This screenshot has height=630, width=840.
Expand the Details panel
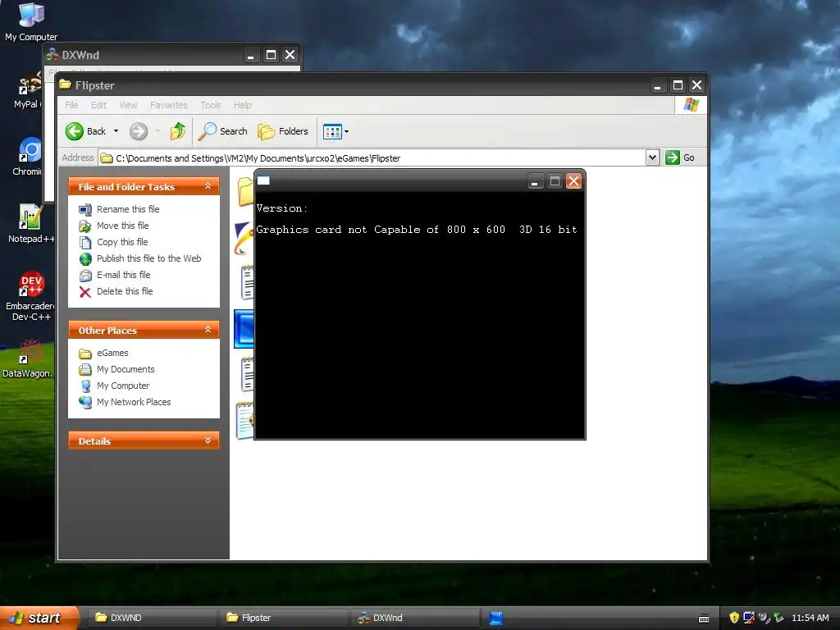(x=208, y=441)
